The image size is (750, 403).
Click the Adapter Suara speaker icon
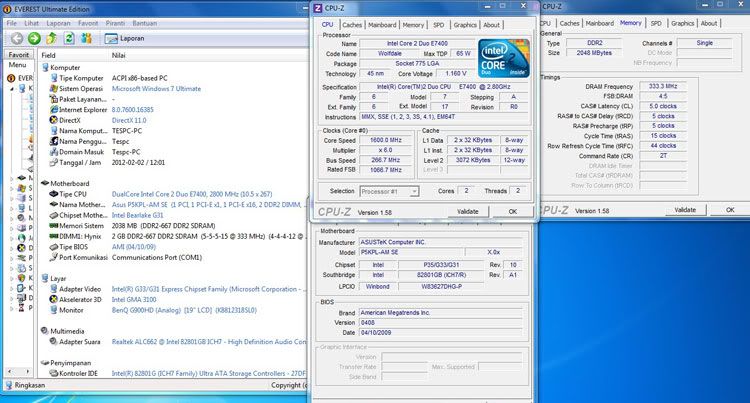click(54, 342)
